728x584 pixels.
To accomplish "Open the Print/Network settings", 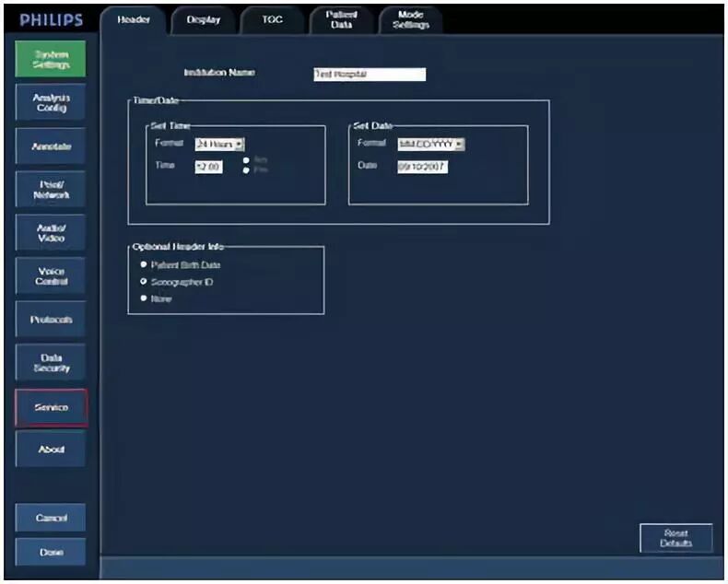I will pyautogui.click(x=50, y=190).
